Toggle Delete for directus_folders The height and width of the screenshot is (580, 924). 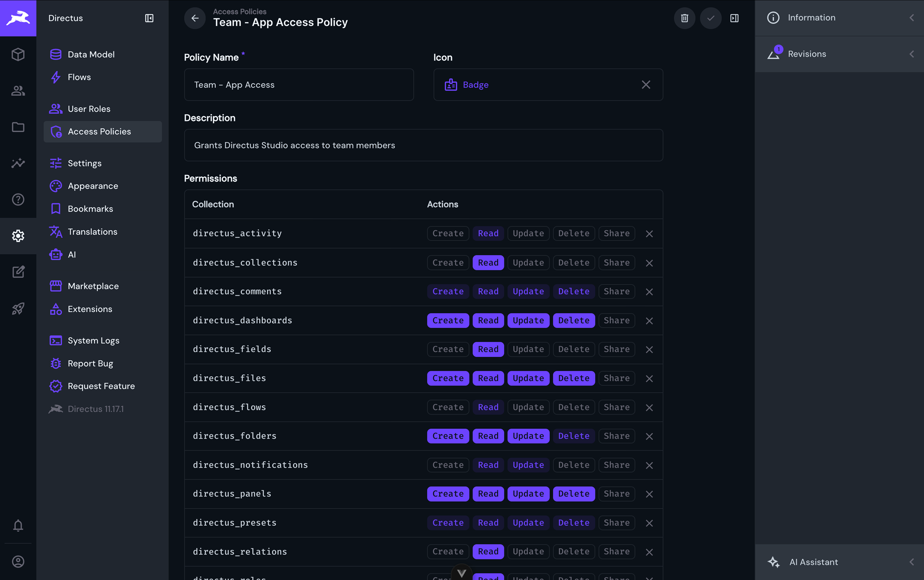574,436
